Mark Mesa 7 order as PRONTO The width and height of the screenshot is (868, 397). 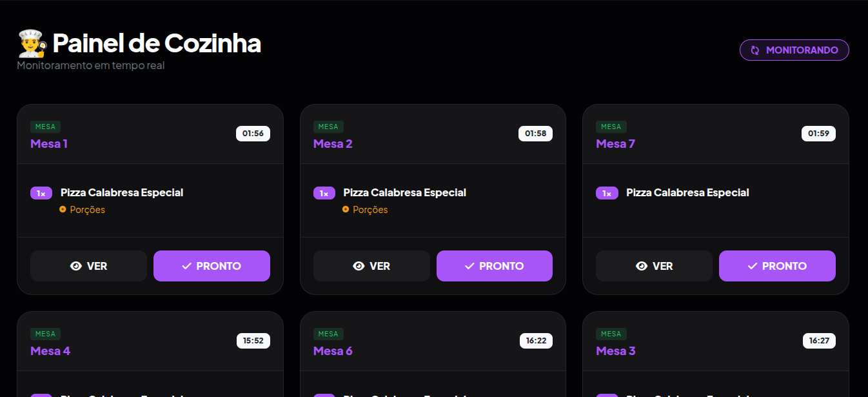pyautogui.click(x=777, y=266)
